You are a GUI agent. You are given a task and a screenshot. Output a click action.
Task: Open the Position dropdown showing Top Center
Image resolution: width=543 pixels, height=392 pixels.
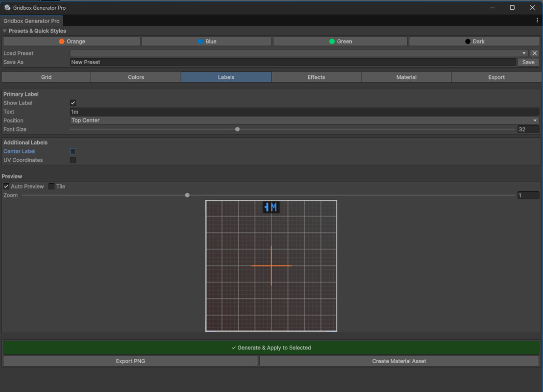pos(304,120)
